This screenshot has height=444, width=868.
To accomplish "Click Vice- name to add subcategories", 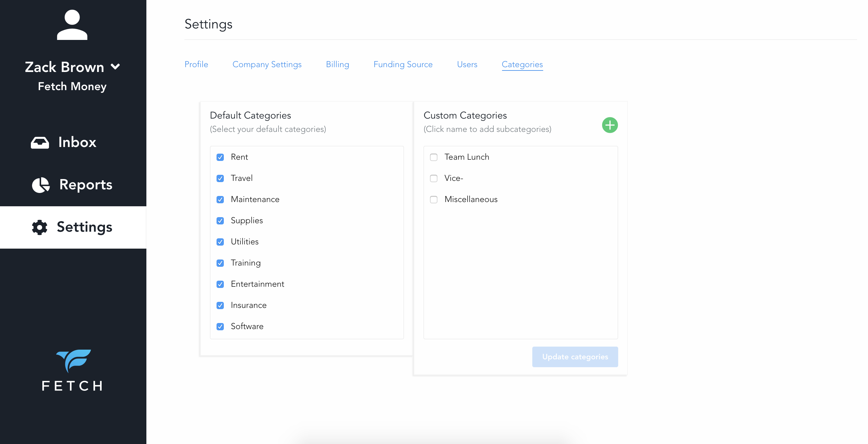I will [454, 178].
